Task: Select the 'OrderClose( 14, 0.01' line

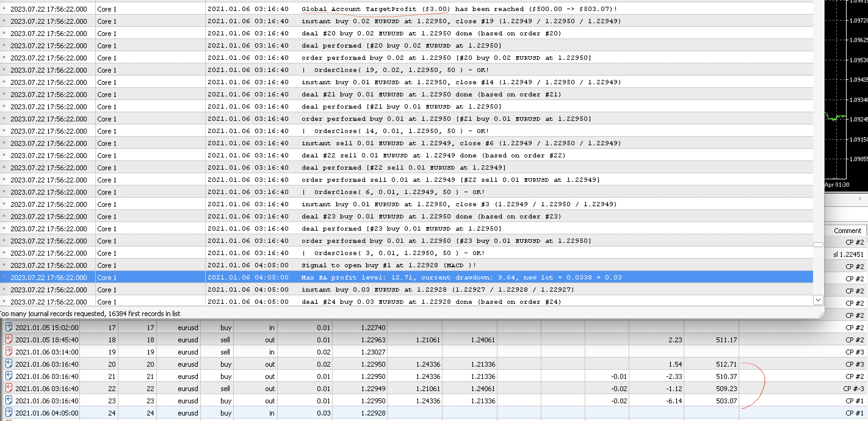Action: 406,131
